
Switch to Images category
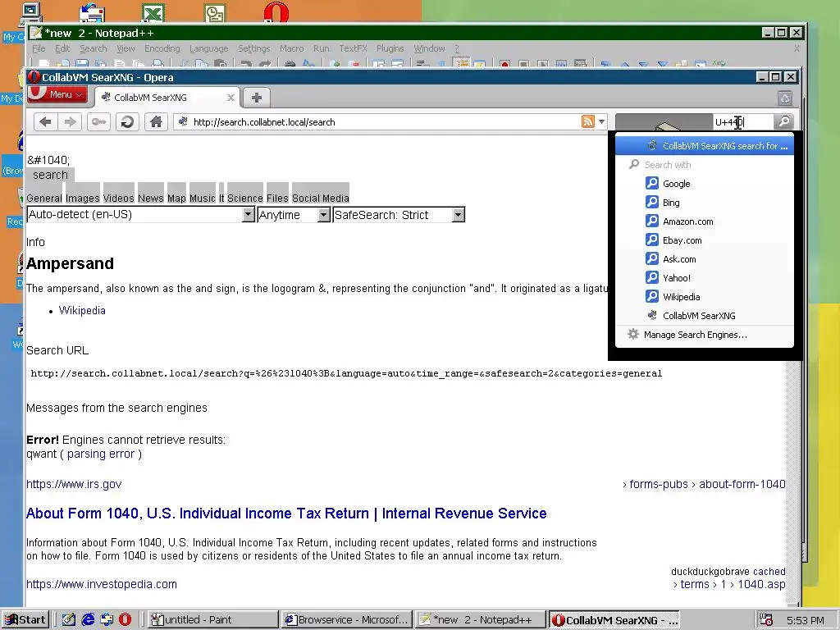[x=82, y=199]
